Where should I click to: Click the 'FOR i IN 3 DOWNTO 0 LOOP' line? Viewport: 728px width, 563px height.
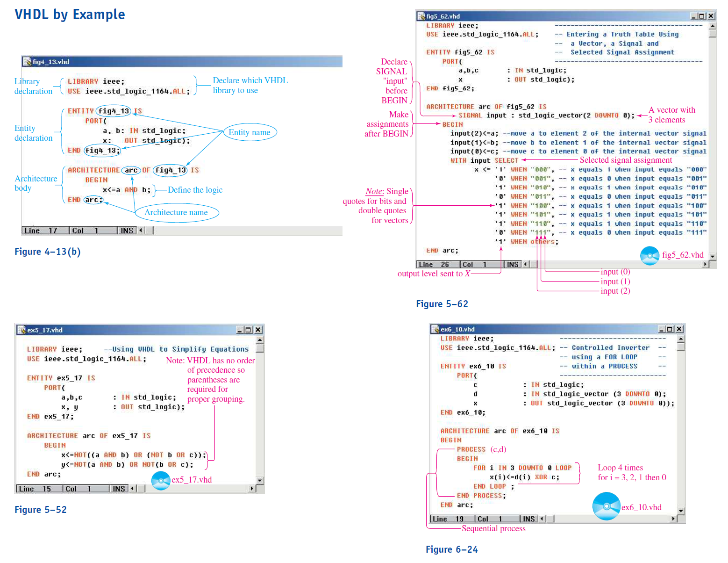[x=522, y=468]
